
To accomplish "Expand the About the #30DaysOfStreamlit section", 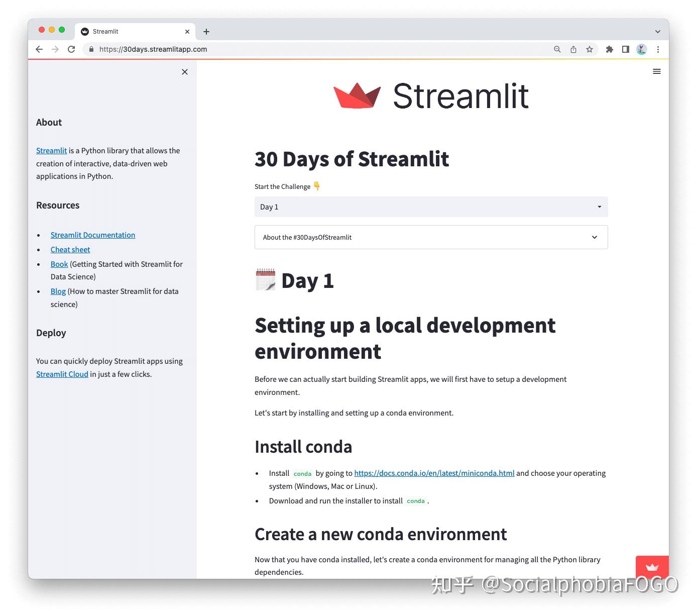I will pyautogui.click(x=430, y=237).
